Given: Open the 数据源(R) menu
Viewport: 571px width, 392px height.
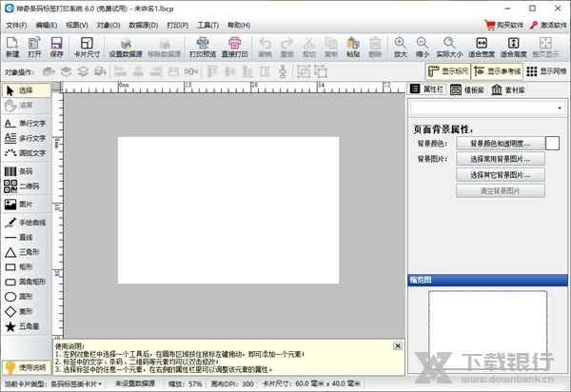Looking at the screenshot, I should 144,25.
